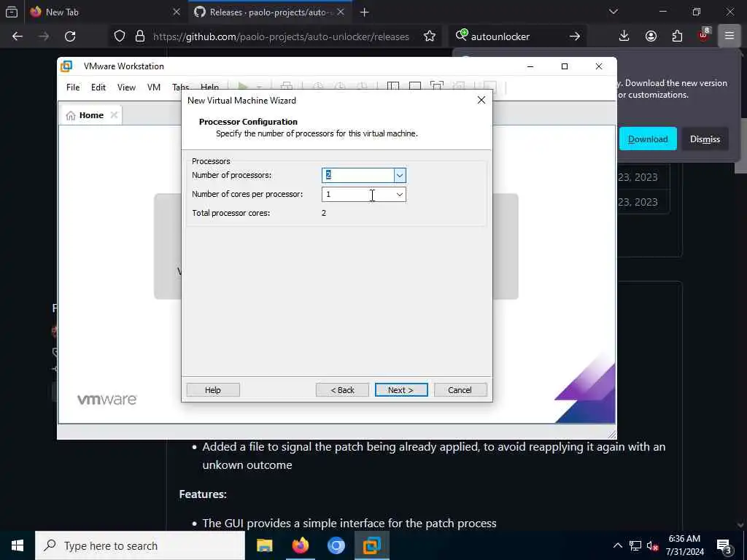This screenshot has height=560, width=747.
Task: Click the search engine magnifier icon
Action: [461, 36]
